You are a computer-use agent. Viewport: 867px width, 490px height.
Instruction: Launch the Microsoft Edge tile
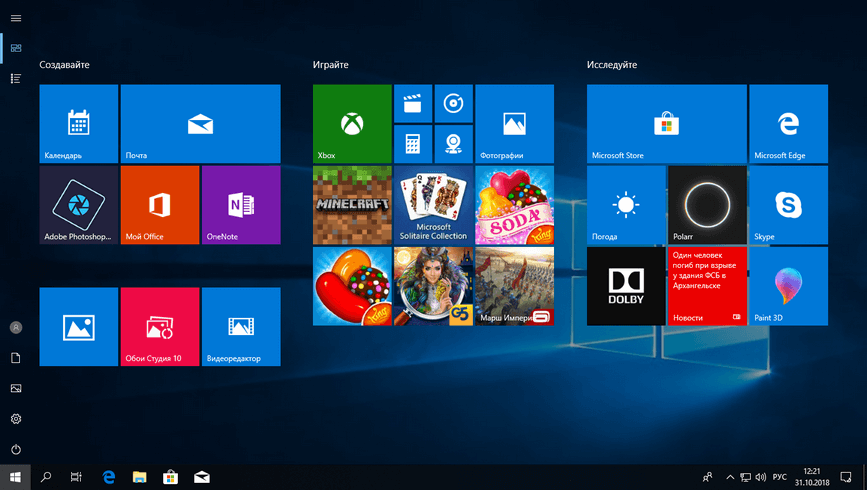pos(788,123)
